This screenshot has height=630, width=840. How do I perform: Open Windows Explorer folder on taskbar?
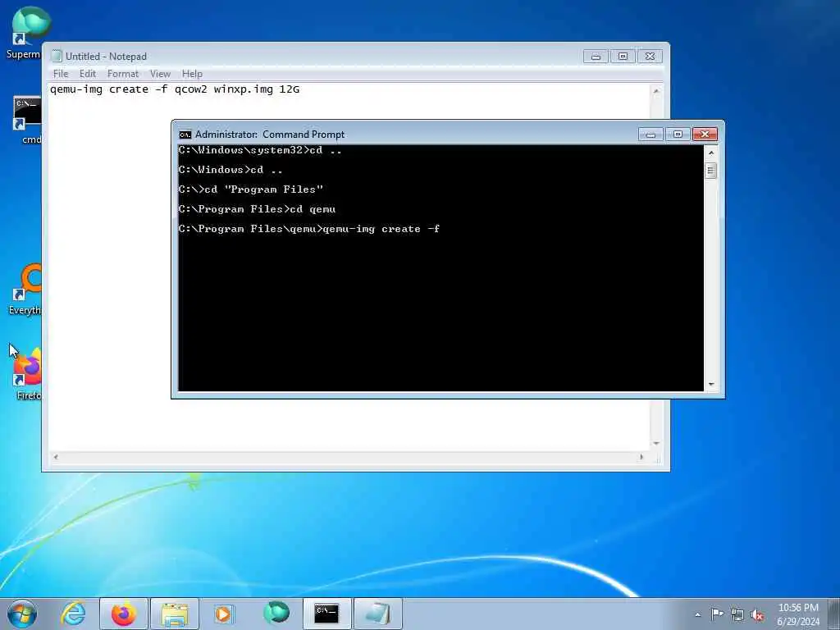tap(175, 614)
